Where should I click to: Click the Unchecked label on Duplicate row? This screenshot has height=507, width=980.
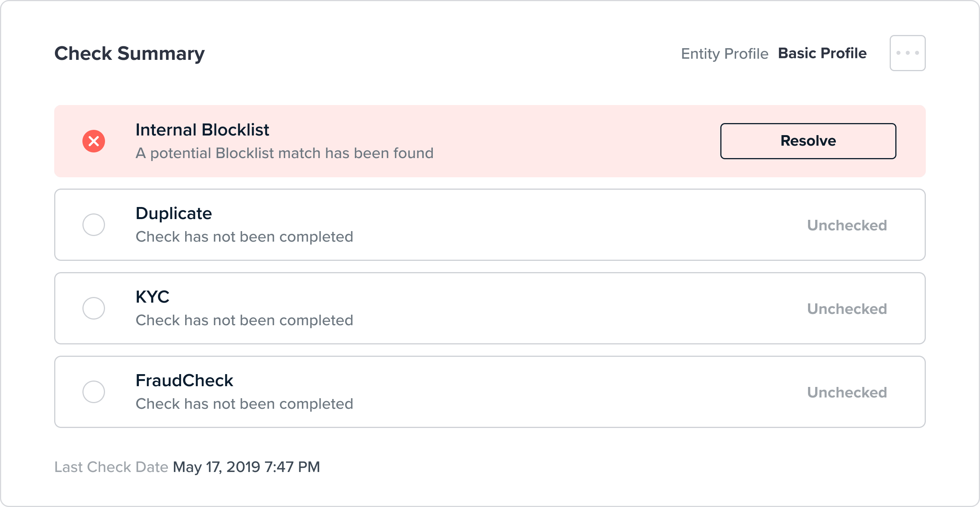(846, 225)
